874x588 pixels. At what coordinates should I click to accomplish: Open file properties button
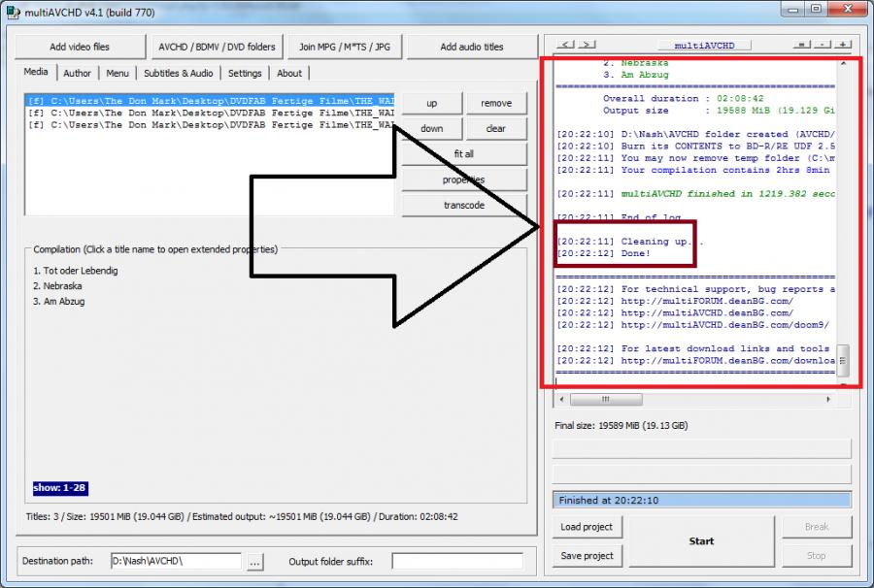464,180
